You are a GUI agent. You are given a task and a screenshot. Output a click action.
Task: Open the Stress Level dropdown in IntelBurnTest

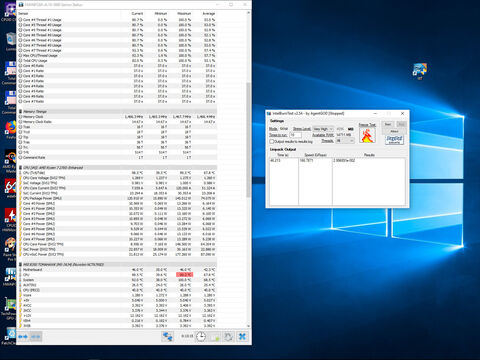(x=323, y=129)
